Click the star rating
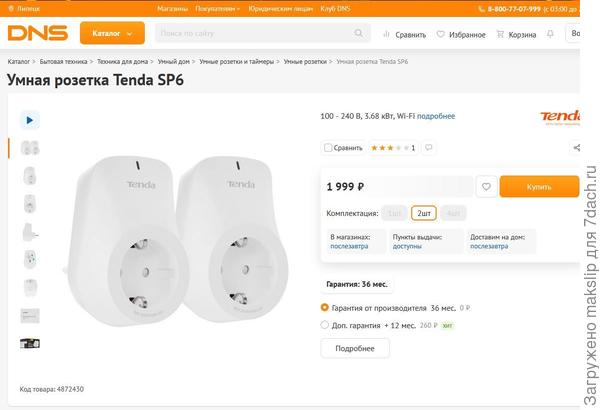600x410 pixels. (x=387, y=148)
